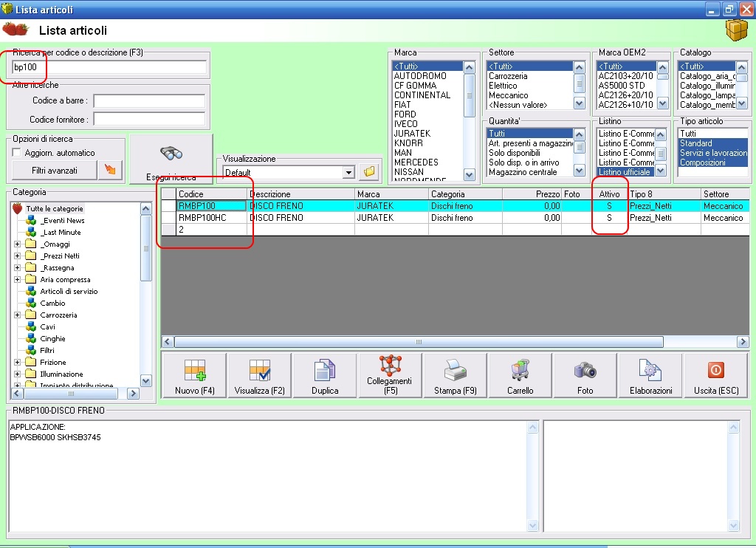The height and width of the screenshot is (548, 756).
Task: Select the _Last Minute category
Action: point(61,232)
